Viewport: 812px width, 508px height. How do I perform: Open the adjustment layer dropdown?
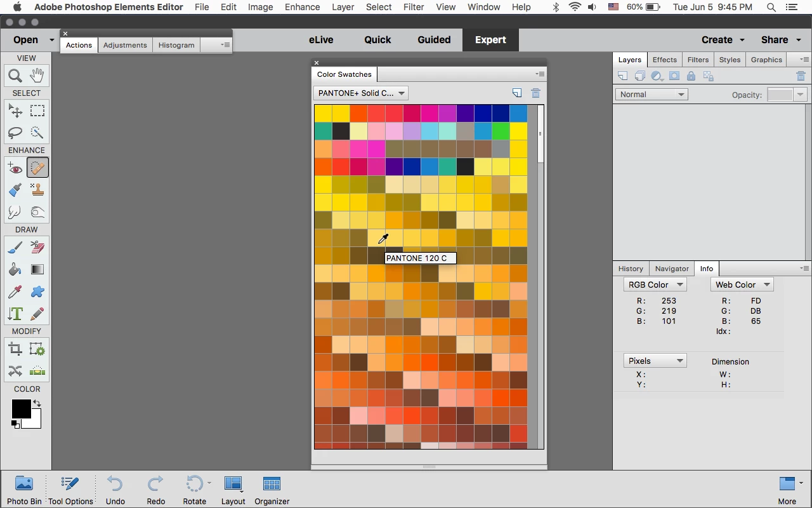(657, 76)
